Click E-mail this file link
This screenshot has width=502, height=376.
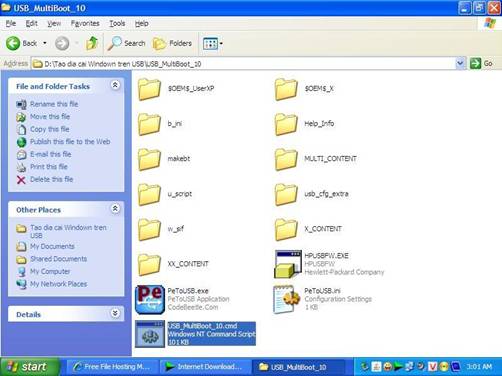point(51,154)
